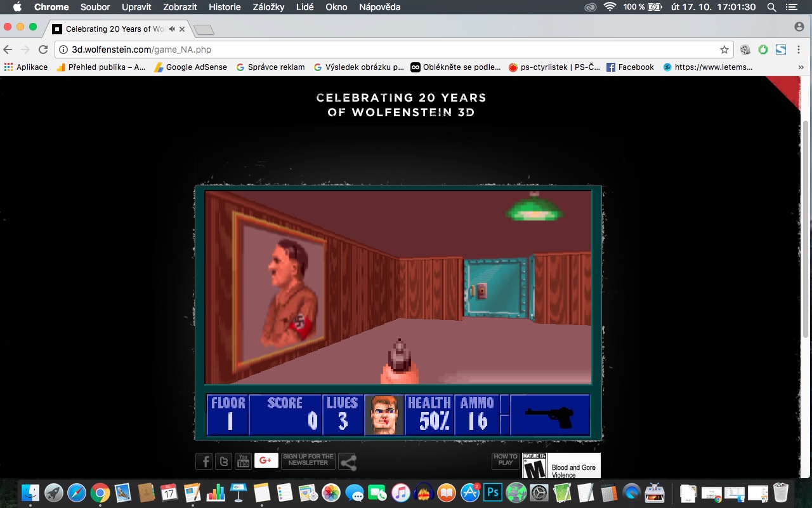Open Finder from the Dock
Image resolution: width=812 pixels, height=508 pixels.
pyautogui.click(x=30, y=493)
